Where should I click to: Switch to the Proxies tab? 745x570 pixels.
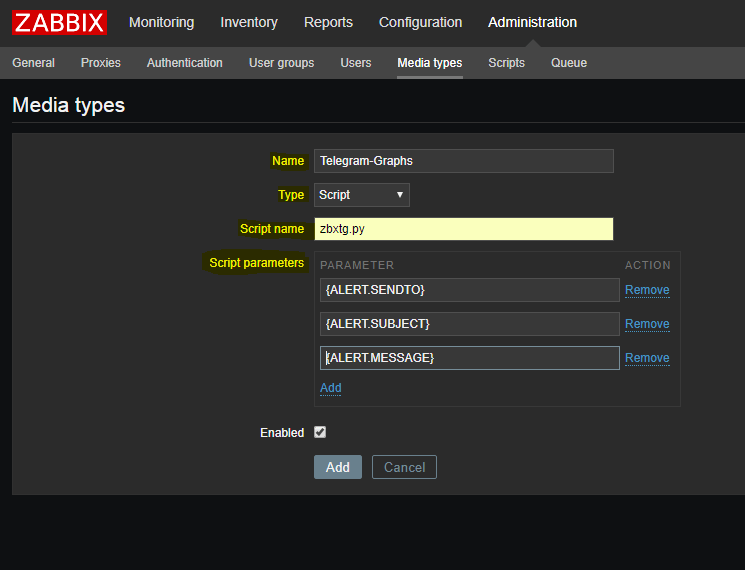[101, 63]
